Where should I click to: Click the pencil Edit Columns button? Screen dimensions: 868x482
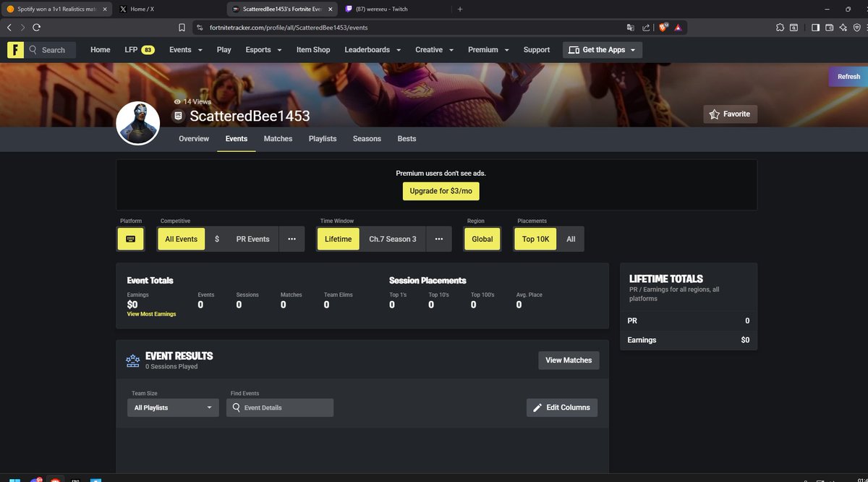[562, 407]
